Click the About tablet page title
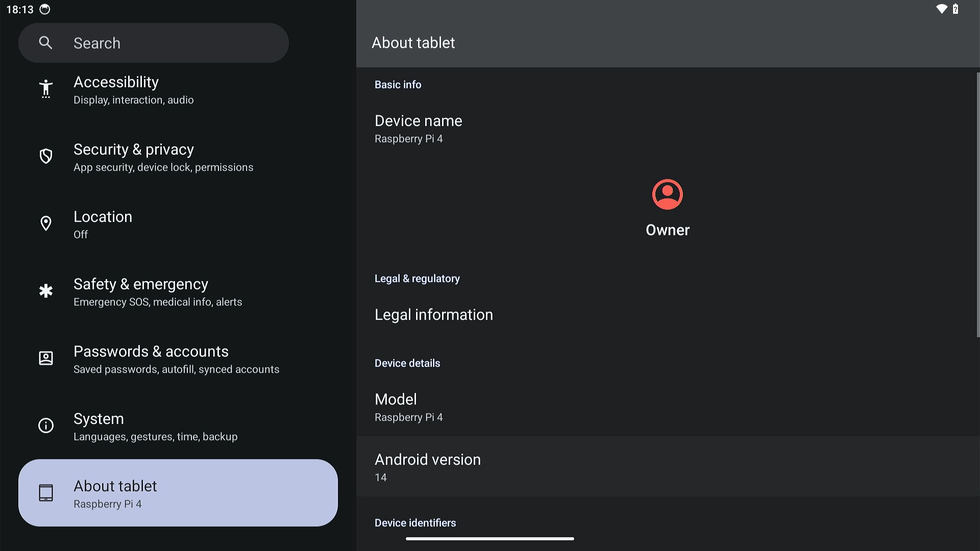 point(413,43)
